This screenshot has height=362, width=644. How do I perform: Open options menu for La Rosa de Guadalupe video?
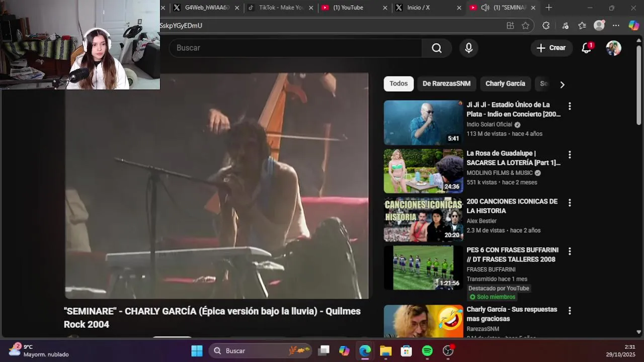click(570, 154)
